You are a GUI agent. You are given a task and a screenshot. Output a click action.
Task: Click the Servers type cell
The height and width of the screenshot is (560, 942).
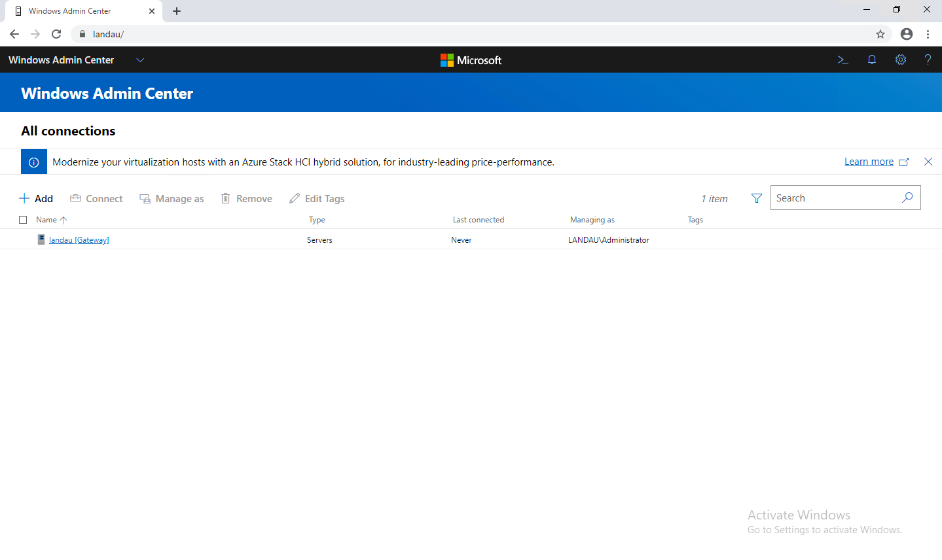click(319, 240)
